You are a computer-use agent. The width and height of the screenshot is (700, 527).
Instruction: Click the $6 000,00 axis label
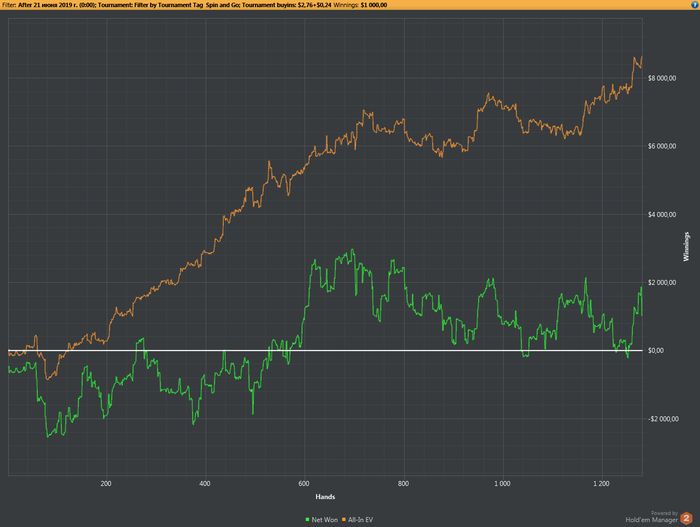point(662,146)
